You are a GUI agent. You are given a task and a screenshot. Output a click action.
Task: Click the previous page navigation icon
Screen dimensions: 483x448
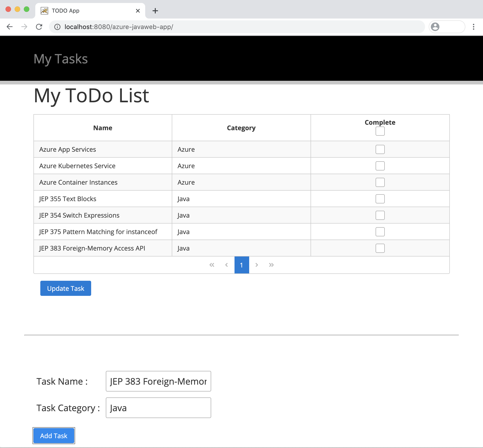point(226,265)
